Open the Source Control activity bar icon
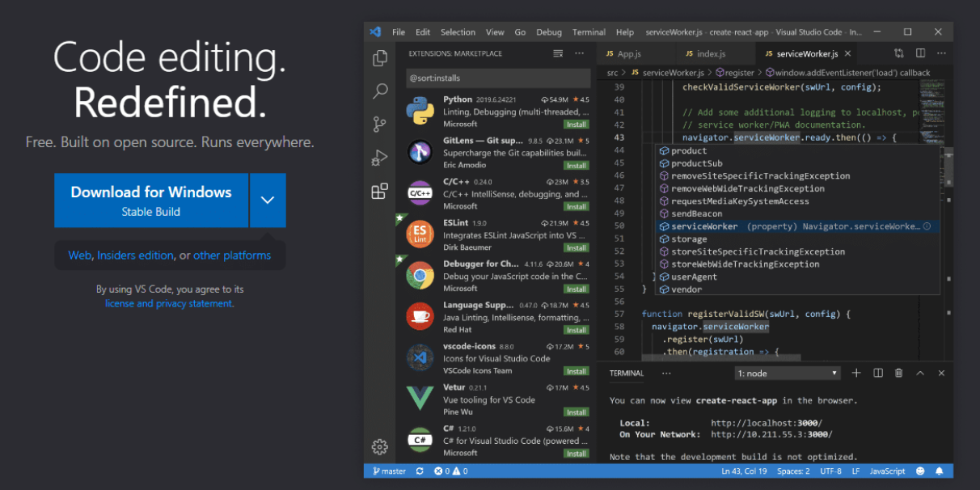The width and height of the screenshot is (980, 490). coord(379,125)
